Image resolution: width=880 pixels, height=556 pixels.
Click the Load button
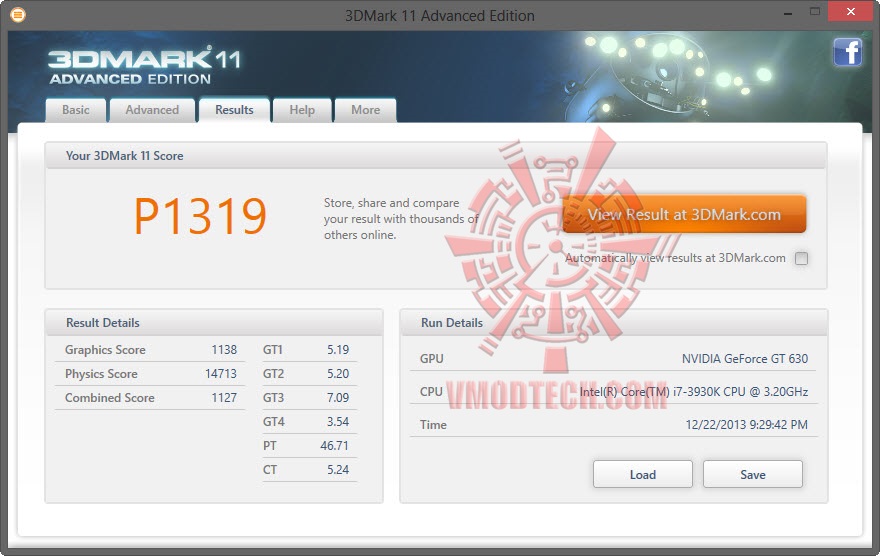tap(643, 475)
